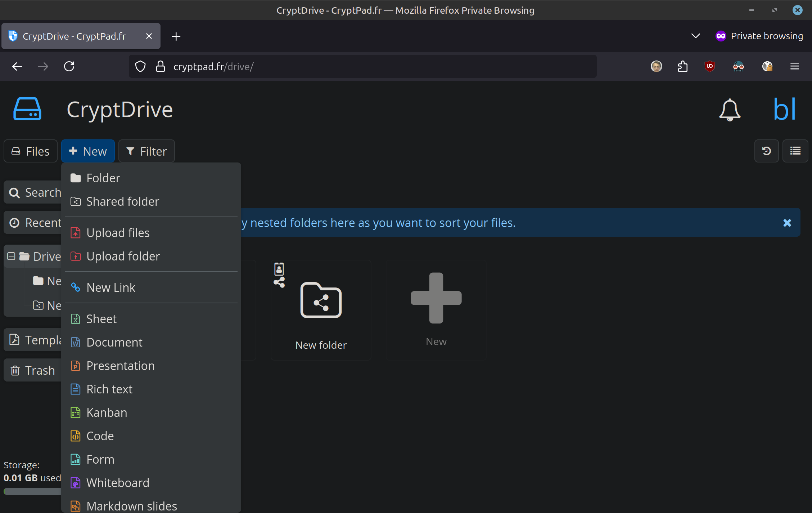
Task: Choose Kanban from the New menu
Action: [107, 412]
